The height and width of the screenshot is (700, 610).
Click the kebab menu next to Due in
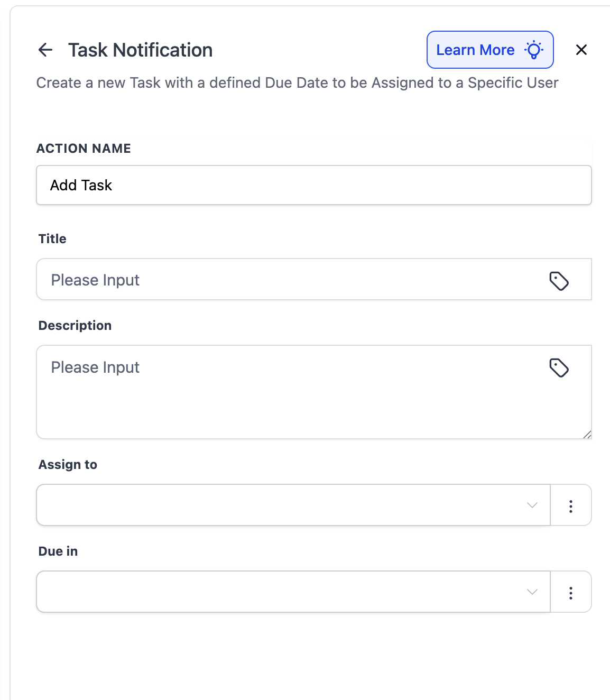click(x=571, y=593)
